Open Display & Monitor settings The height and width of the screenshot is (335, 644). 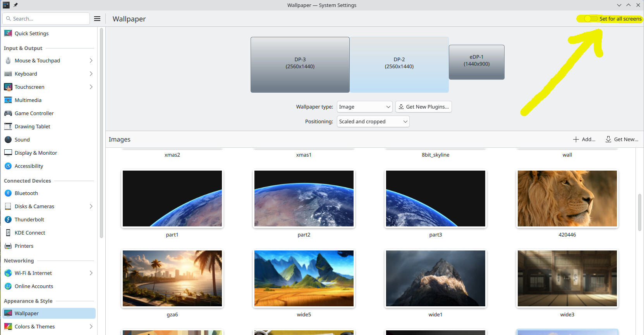click(36, 153)
